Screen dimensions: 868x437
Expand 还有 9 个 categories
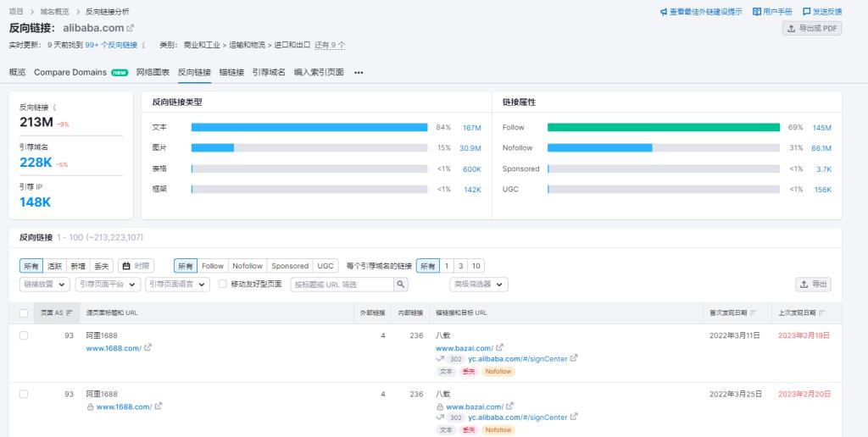[x=330, y=45]
